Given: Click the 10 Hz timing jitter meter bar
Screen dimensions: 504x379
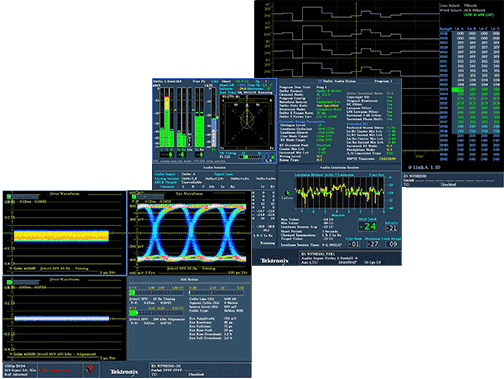Looking at the screenshot, I should pos(156,293).
